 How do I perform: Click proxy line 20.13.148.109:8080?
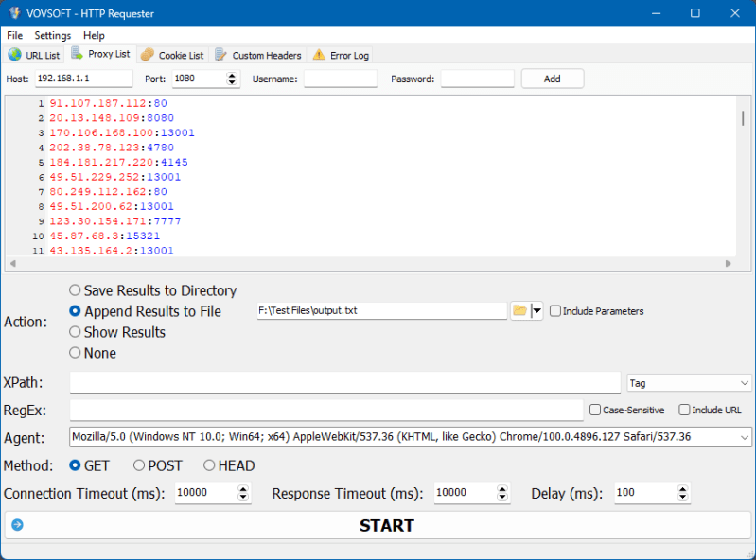[x=112, y=118]
